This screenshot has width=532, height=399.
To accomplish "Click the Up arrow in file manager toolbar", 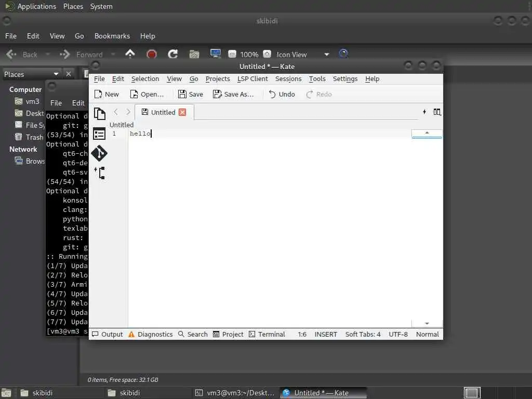I will coord(130,54).
